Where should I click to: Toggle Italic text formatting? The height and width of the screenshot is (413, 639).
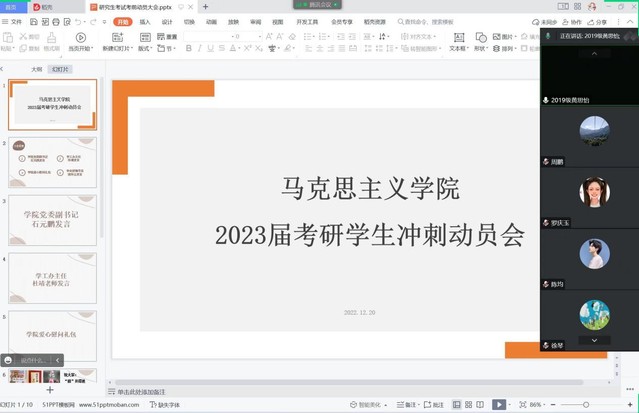tap(199, 48)
